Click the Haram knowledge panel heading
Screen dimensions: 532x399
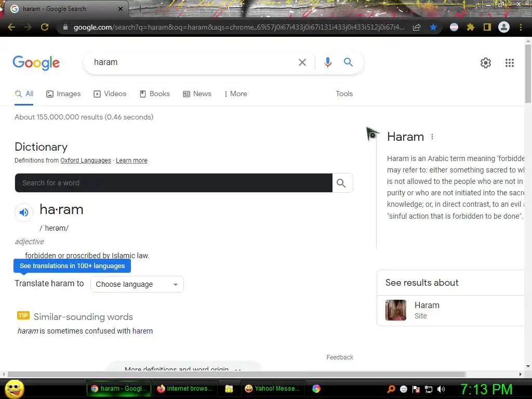[405, 137]
